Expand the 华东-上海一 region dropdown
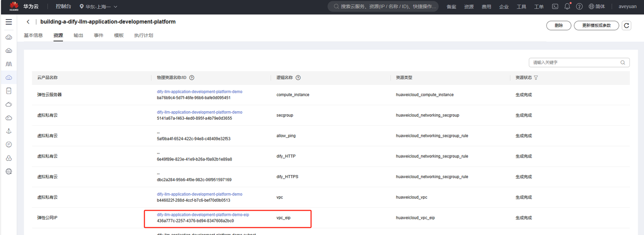 pyautogui.click(x=98, y=7)
